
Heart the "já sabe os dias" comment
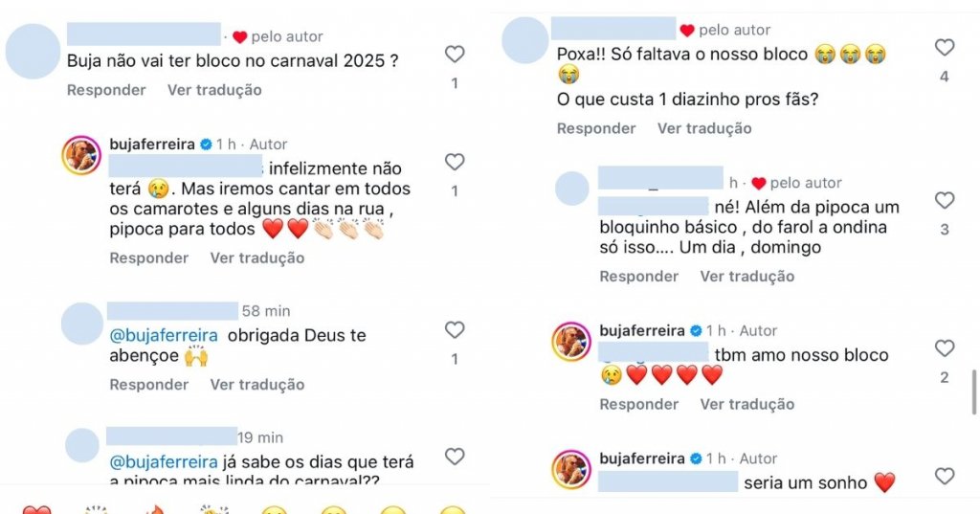click(455, 457)
